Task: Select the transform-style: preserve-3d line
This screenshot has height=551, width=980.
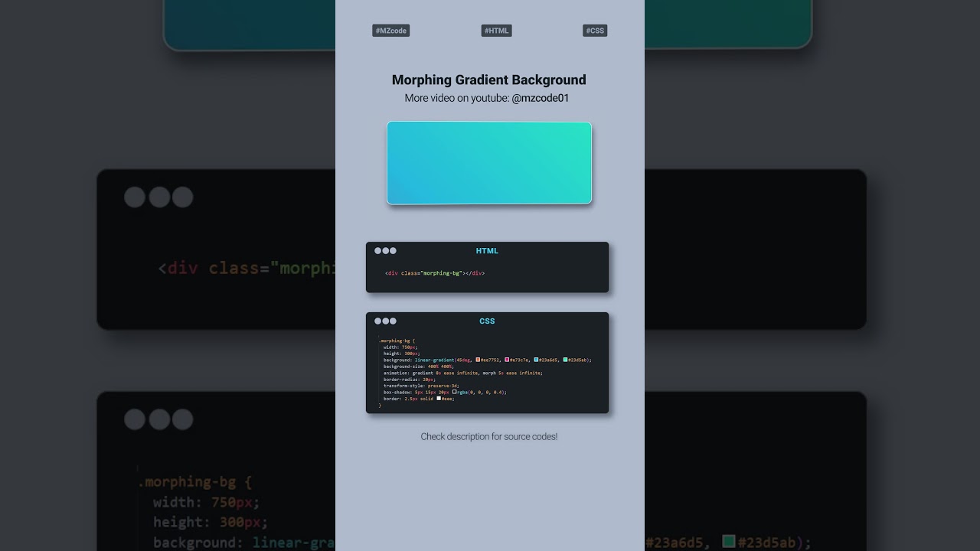Action: pos(421,386)
